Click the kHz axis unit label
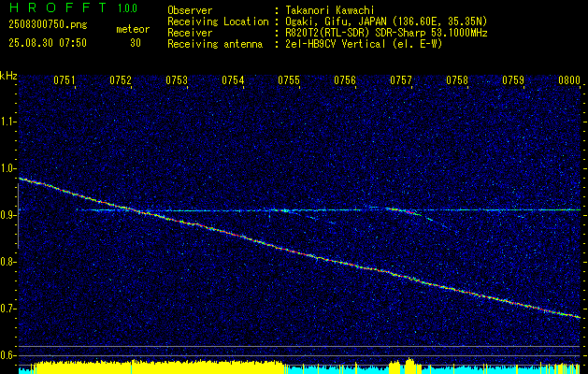This screenshot has height=374, width=588. click(8, 76)
